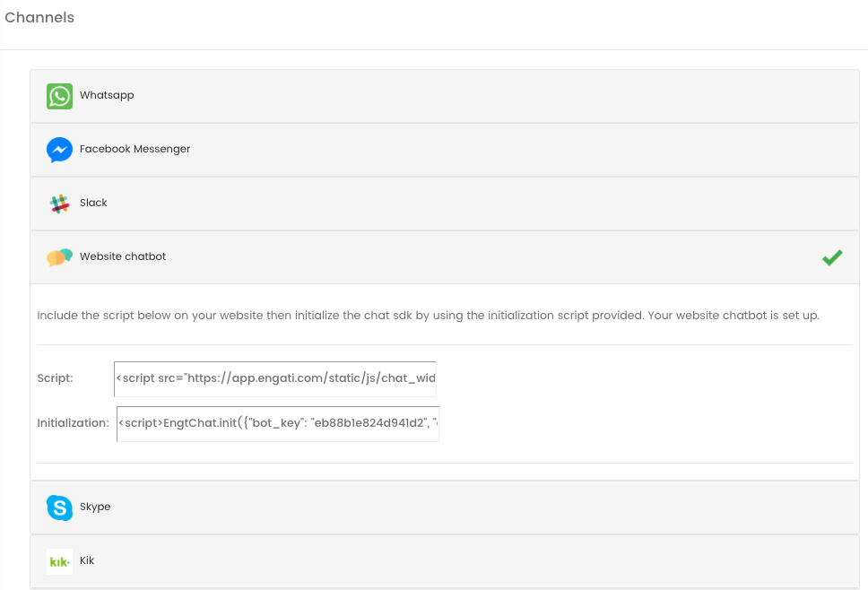Collapse the Website chatbot panel header
This screenshot has width=868, height=590.
click(x=445, y=257)
